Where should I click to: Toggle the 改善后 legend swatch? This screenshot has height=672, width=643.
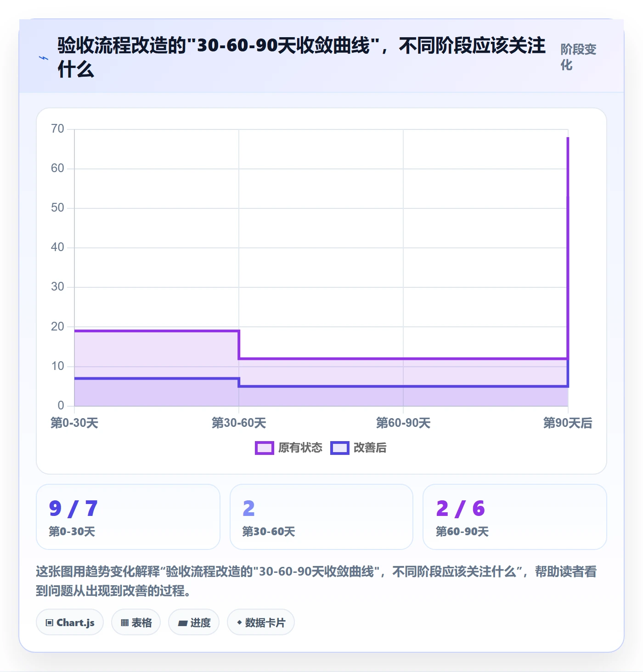340,448
